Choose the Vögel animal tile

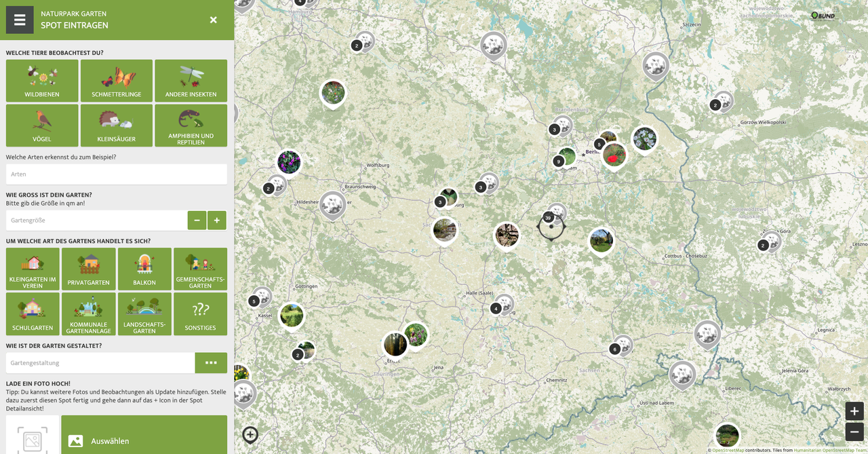click(x=42, y=126)
